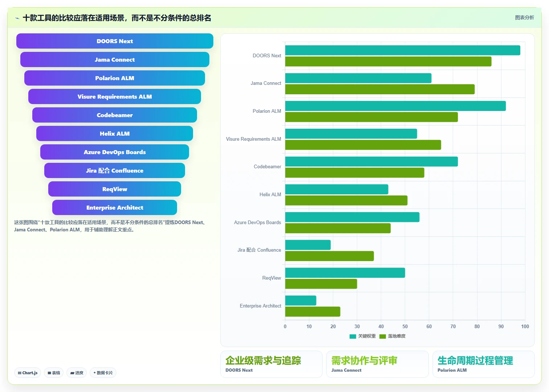This screenshot has height=392, width=549.
Task: Click Jama Connect teal chart bar
Action: tap(358, 78)
